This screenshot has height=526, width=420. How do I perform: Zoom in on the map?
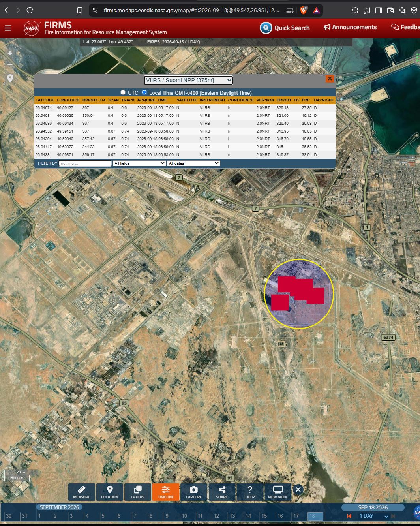coord(10,53)
